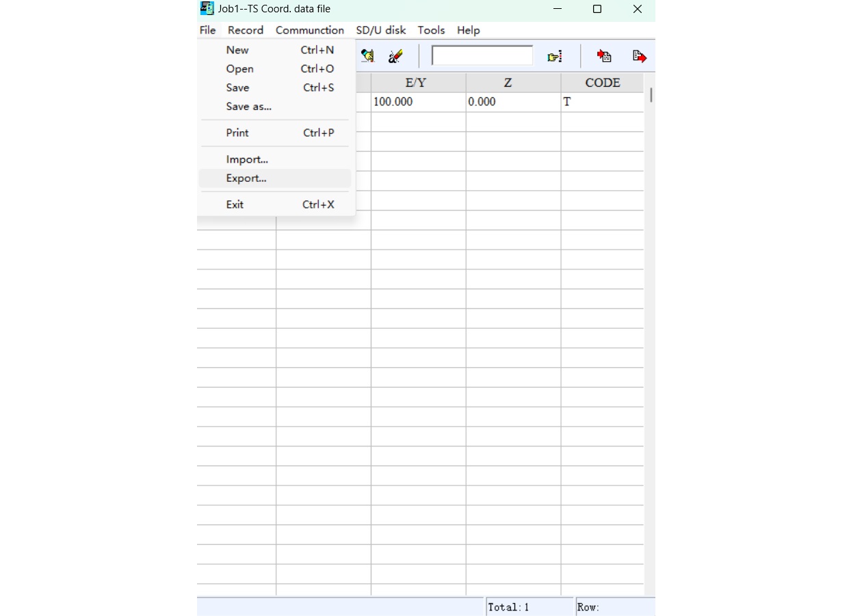Click the app icon in the title bar
The width and height of the screenshot is (864, 616).
pyautogui.click(x=207, y=9)
